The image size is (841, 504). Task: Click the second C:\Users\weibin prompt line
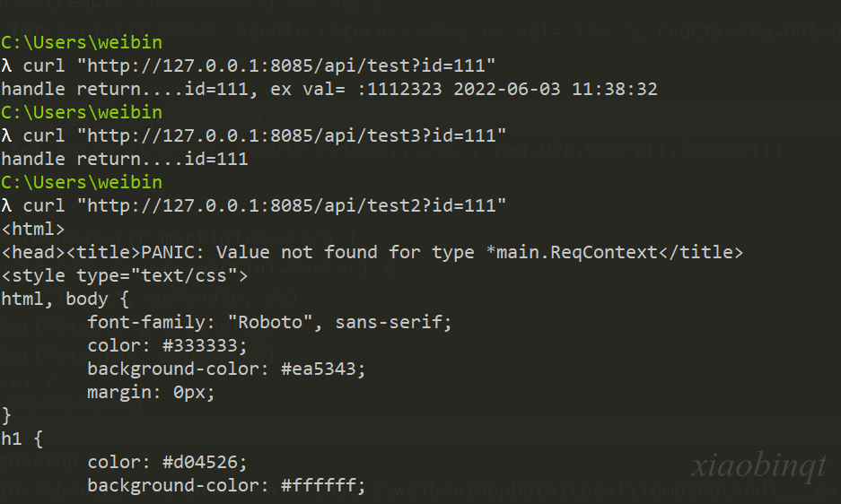pyautogui.click(x=82, y=113)
